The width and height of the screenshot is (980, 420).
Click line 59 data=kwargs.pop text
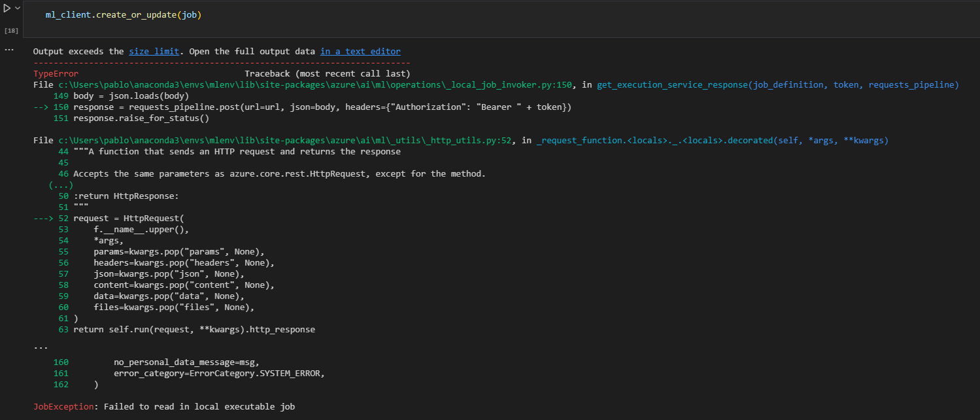pos(169,296)
